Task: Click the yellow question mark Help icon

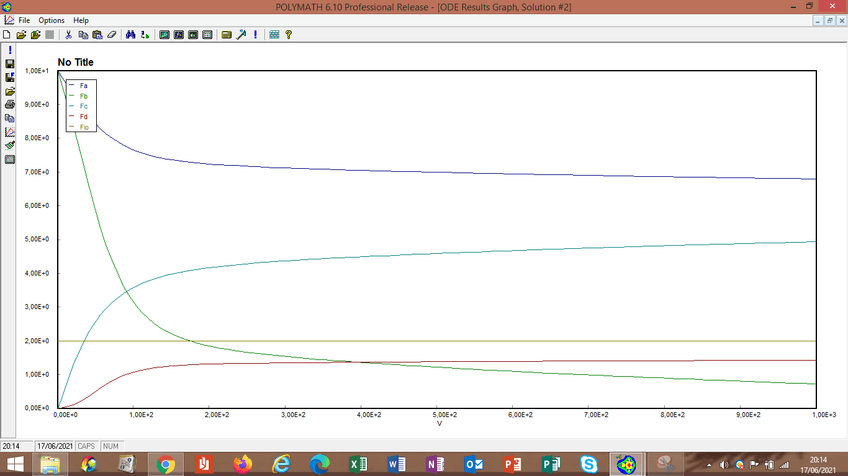Action: 288,34
